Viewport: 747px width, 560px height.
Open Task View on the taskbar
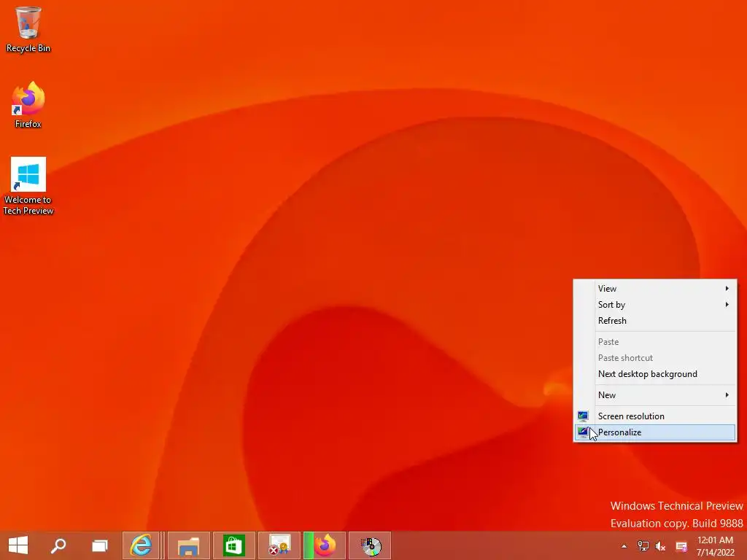click(99, 545)
